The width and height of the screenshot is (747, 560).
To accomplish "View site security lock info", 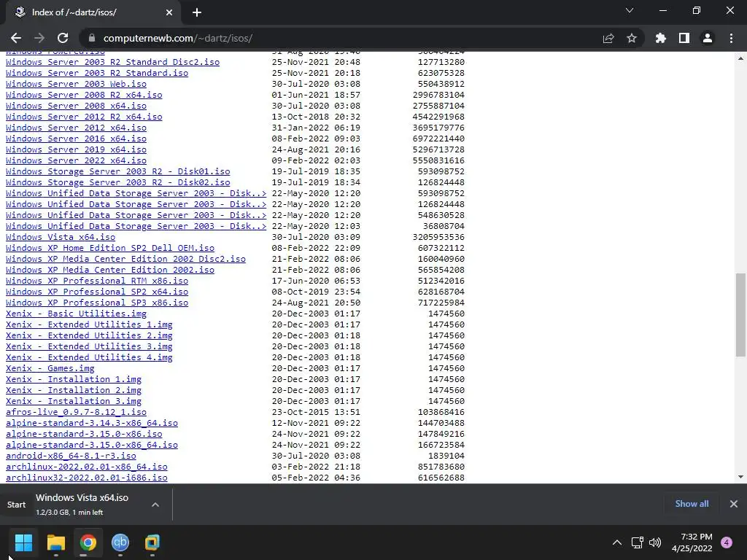I will [x=92, y=38].
